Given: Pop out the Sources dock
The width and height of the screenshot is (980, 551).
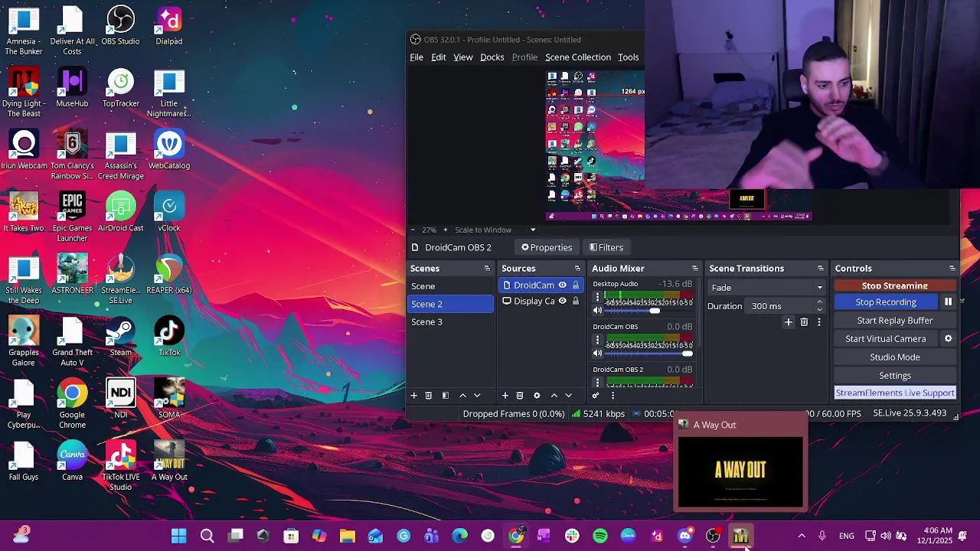Looking at the screenshot, I should (577, 269).
